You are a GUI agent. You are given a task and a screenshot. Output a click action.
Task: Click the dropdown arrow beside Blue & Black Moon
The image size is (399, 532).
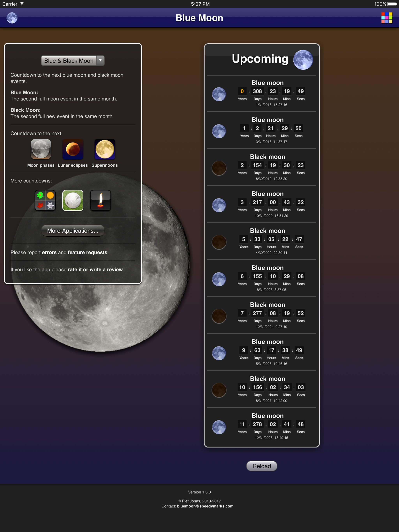tap(100, 61)
